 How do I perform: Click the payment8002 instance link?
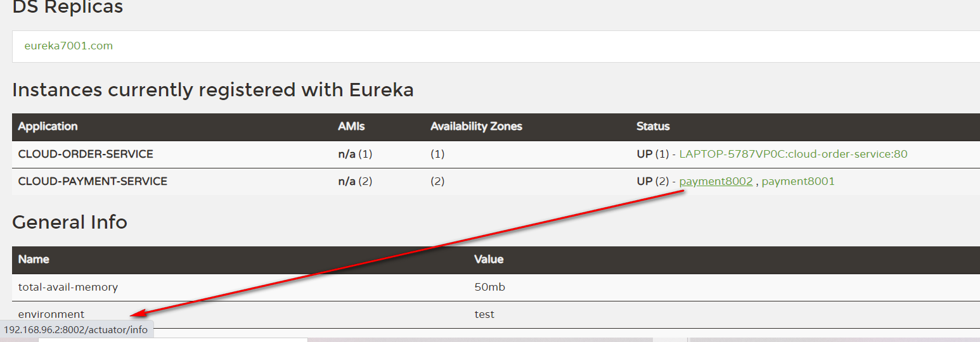click(716, 181)
